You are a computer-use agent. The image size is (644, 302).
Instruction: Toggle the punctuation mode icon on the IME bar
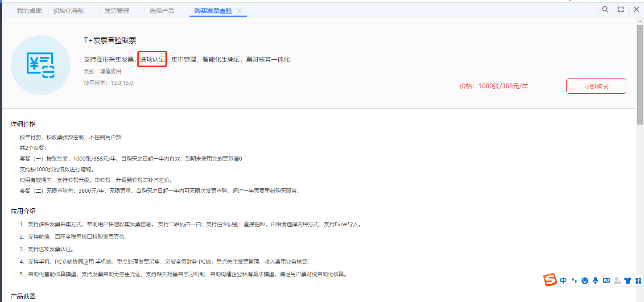tap(574, 281)
